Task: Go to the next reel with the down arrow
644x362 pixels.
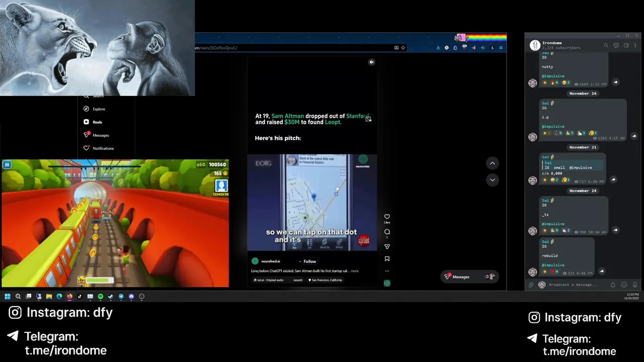Action: (x=493, y=179)
